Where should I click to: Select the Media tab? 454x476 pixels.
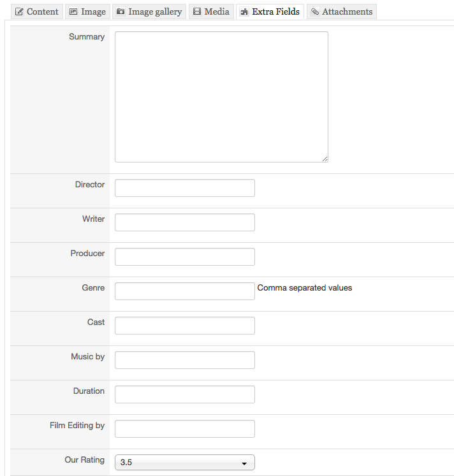211,11
